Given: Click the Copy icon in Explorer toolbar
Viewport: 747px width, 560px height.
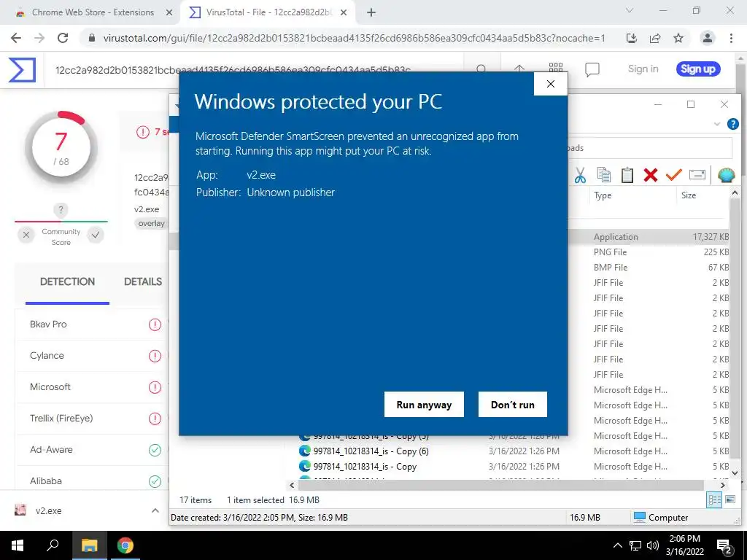Looking at the screenshot, I should [x=603, y=175].
